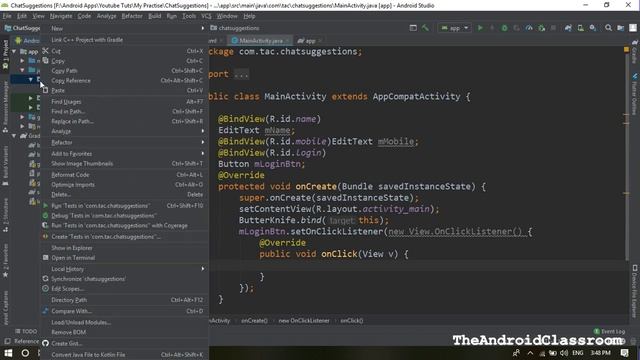This screenshot has width=640, height=360.
Task: Click the chatsuggestions breadcrumb
Action: coord(235,28)
